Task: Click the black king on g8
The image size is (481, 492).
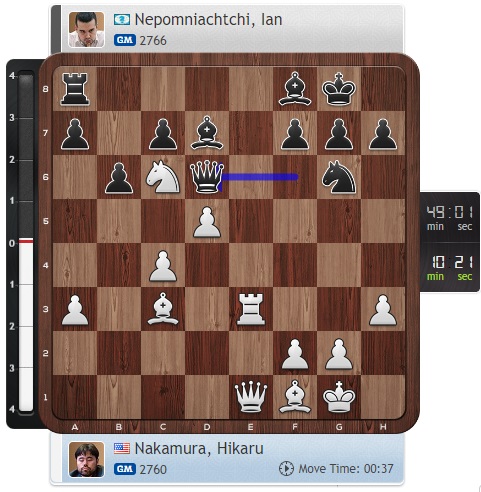Action: [x=339, y=89]
